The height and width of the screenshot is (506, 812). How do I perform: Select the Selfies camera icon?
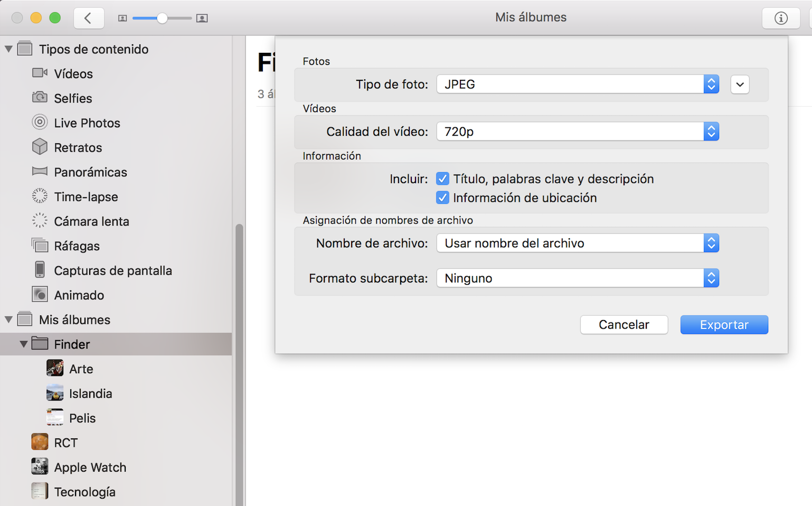coord(40,98)
